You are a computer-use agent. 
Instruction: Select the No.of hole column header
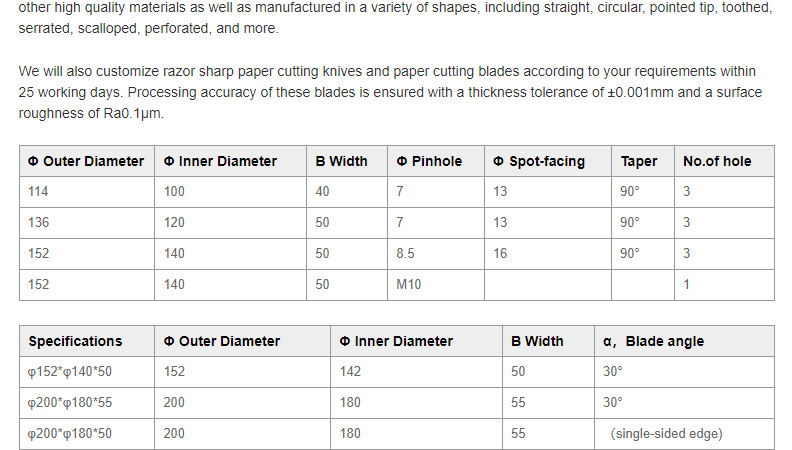716,161
